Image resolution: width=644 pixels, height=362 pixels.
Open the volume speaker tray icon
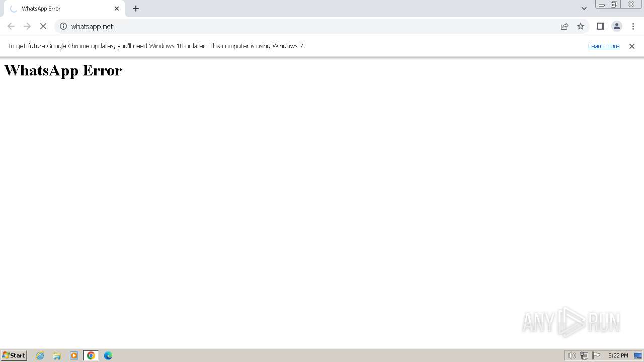572,355
